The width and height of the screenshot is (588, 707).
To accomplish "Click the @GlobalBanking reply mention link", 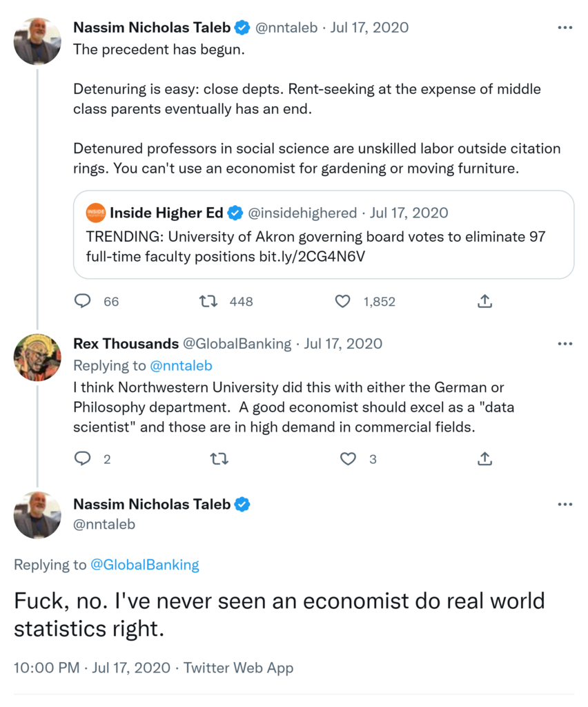I will pos(144,565).
